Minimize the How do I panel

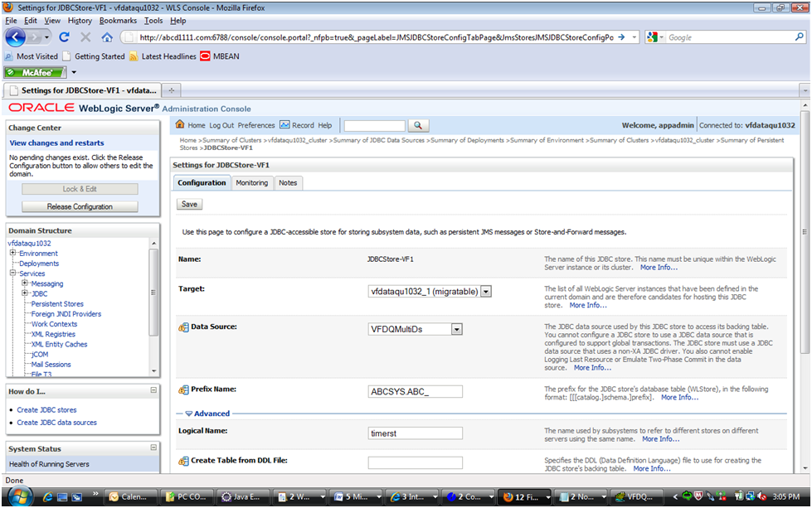tap(153, 390)
